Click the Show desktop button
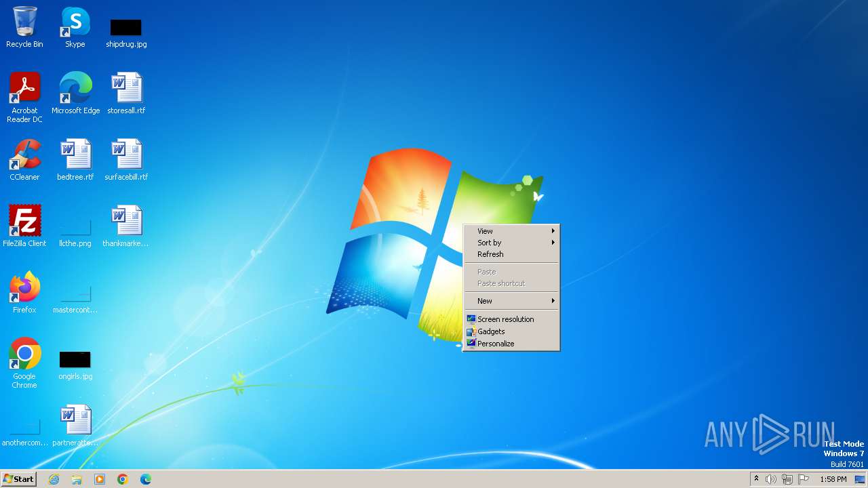Viewport: 868px width, 488px height. click(x=860, y=479)
